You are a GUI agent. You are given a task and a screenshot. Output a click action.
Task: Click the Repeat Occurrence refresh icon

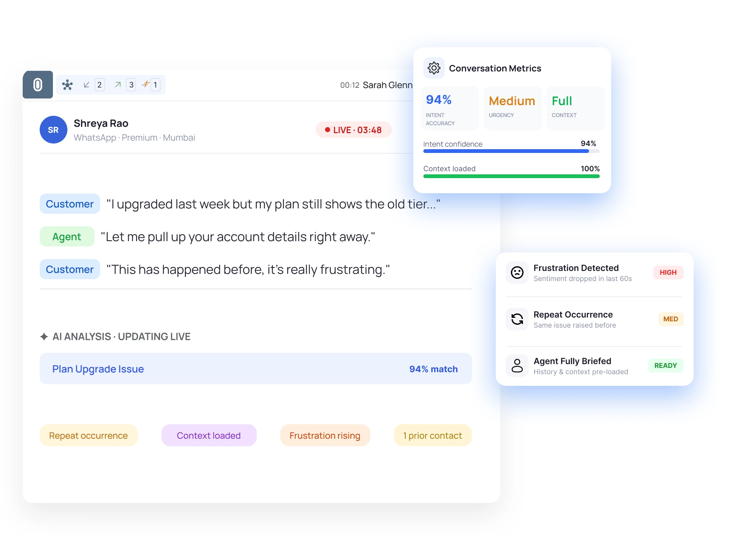(517, 319)
